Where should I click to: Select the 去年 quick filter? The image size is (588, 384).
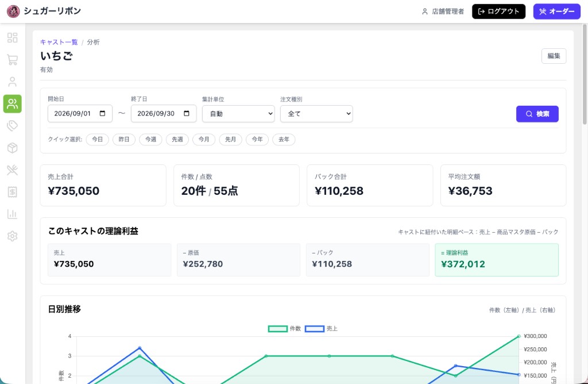coord(284,139)
